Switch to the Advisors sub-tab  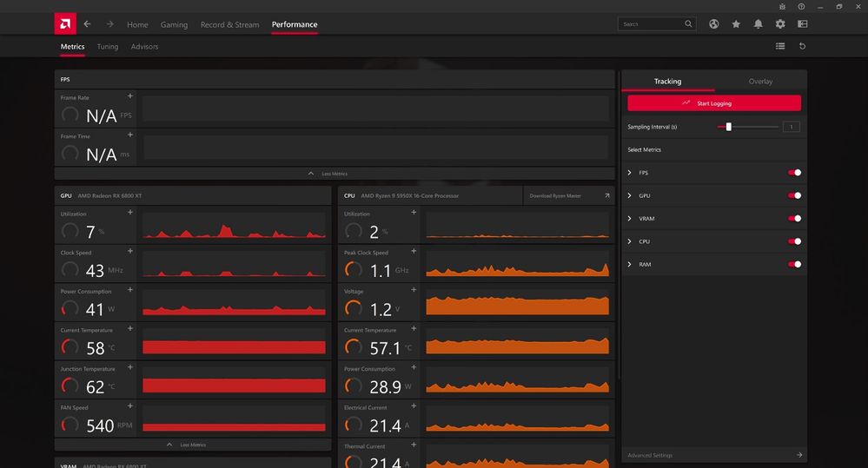tap(144, 47)
